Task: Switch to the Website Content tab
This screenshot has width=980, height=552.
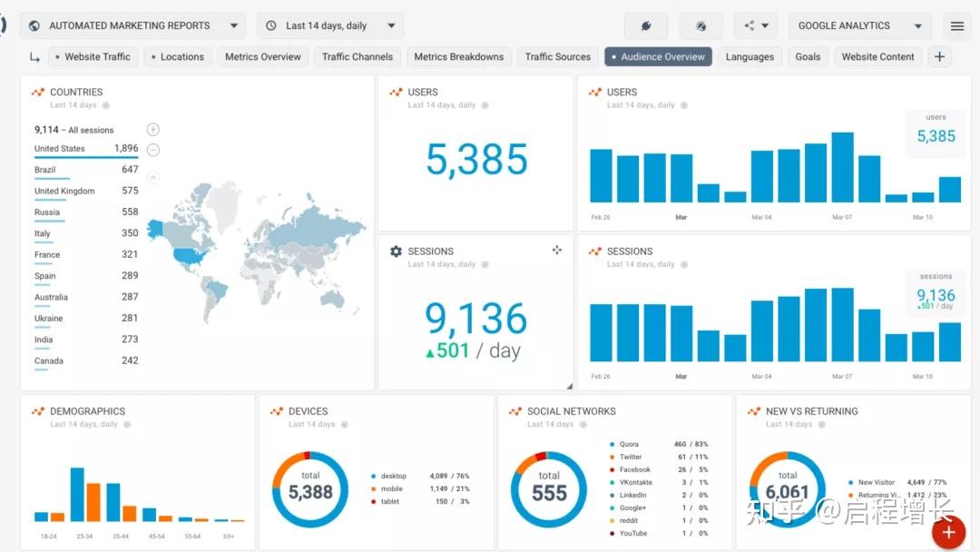Action: tap(877, 57)
